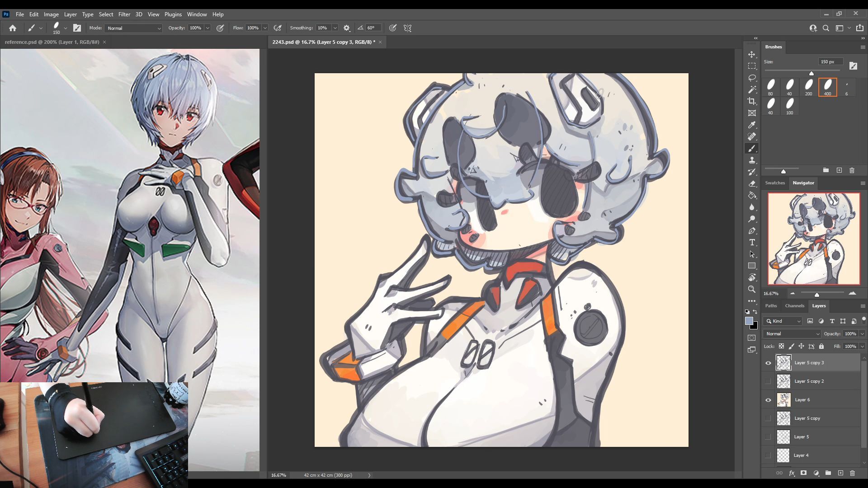Open layer style fx menu
The image size is (868, 488).
click(792, 473)
